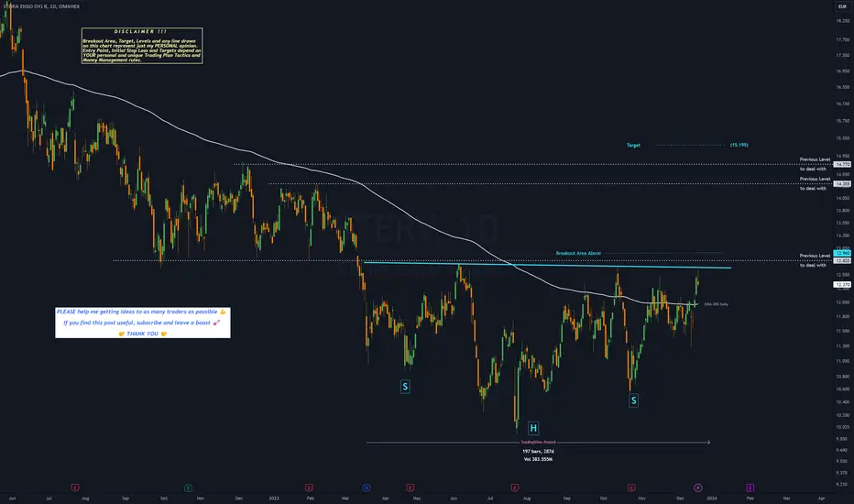Click the cyan 12.960 price label
This screenshot has height=504, width=854.
point(842,253)
